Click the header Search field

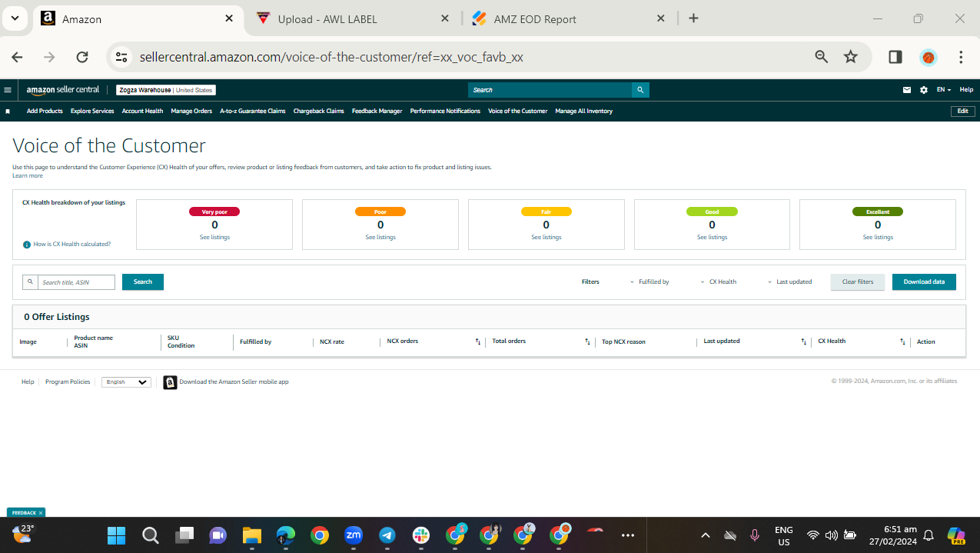(x=550, y=90)
